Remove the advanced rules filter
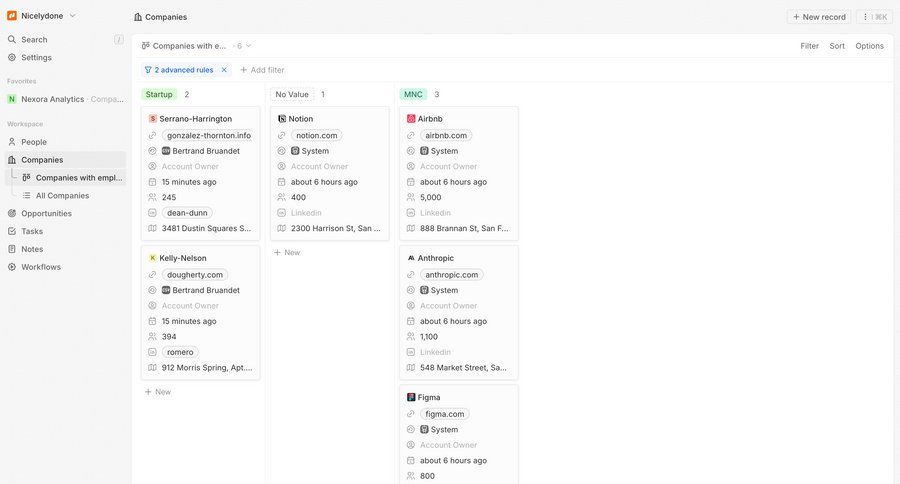 click(224, 70)
